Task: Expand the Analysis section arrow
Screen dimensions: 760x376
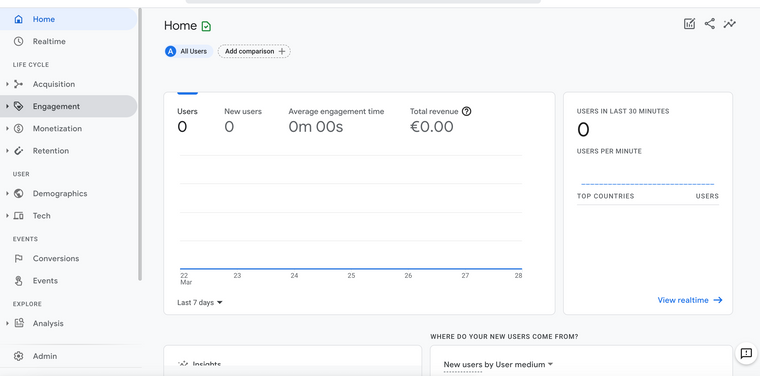Action: pyautogui.click(x=7, y=323)
